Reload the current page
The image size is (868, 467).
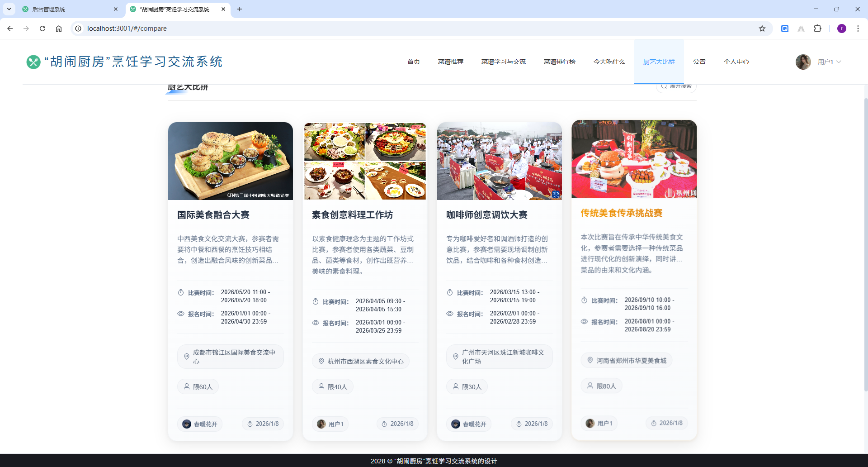point(42,29)
